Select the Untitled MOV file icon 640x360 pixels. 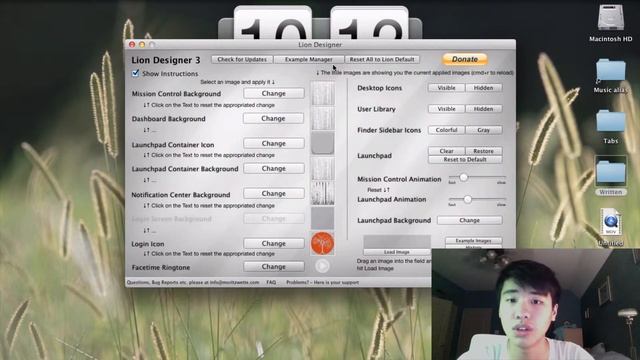[611, 222]
